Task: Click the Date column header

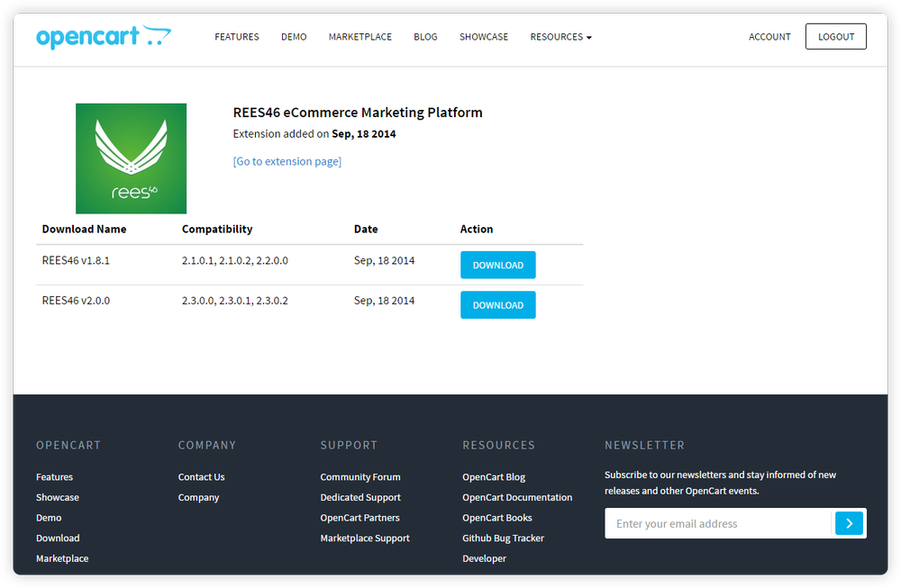Action: (x=366, y=229)
